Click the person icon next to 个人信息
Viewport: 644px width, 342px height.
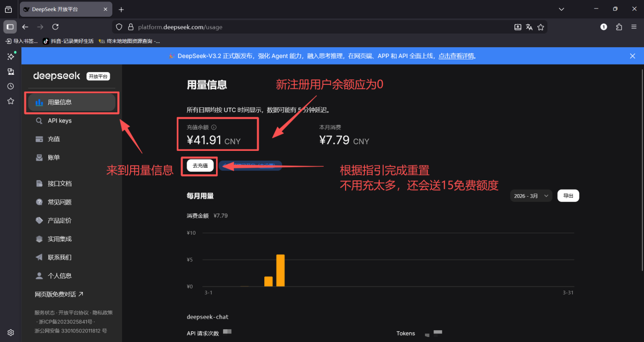pos(39,276)
